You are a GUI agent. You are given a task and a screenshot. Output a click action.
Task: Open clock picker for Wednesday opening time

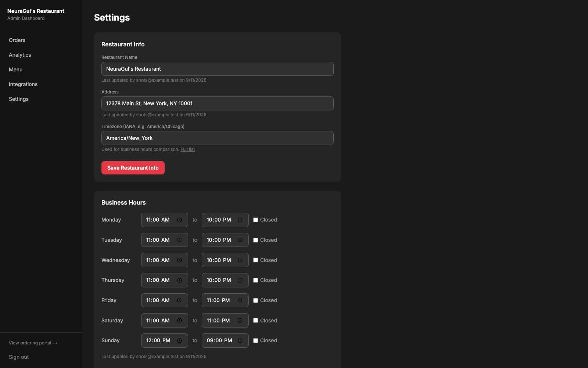tap(179, 260)
